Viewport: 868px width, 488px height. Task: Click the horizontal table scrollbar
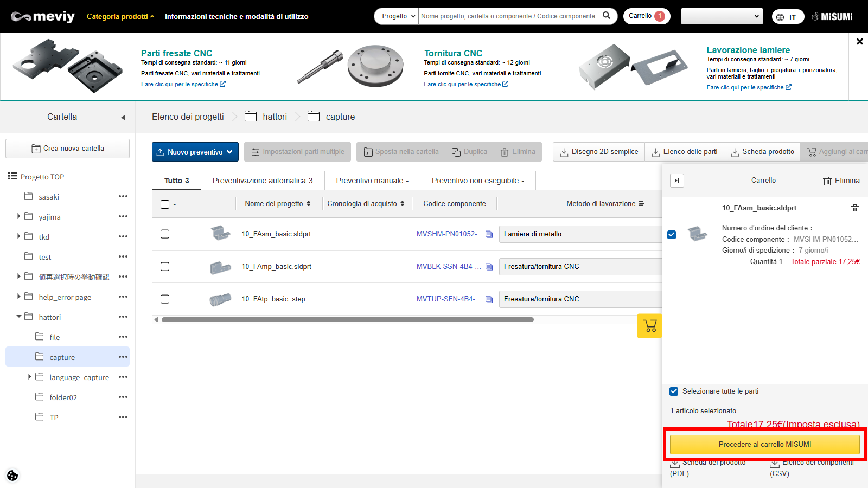click(x=347, y=320)
